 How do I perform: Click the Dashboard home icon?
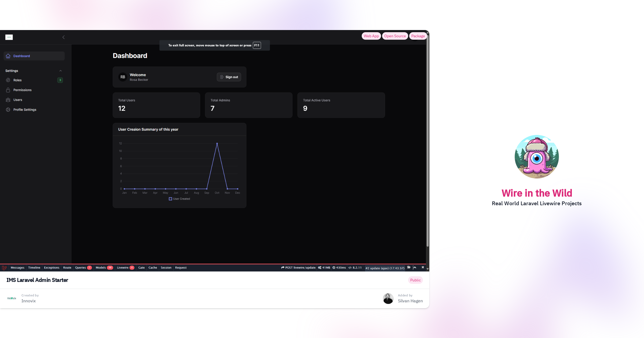click(x=8, y=56)
